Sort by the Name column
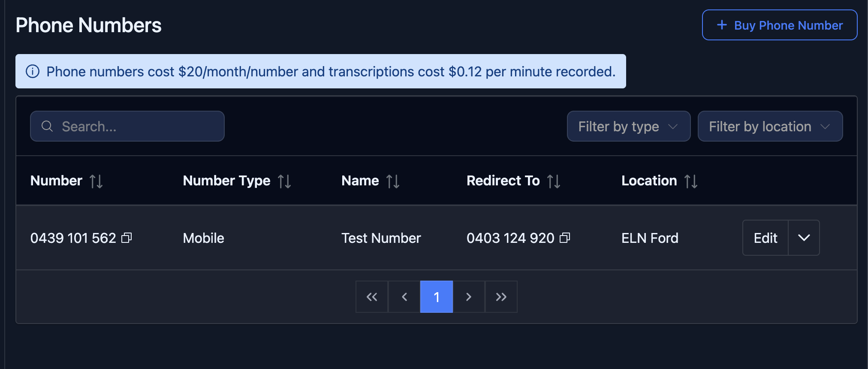Image resolution: width=868 pixels, height=369 pixels. (x=393, y=181)
